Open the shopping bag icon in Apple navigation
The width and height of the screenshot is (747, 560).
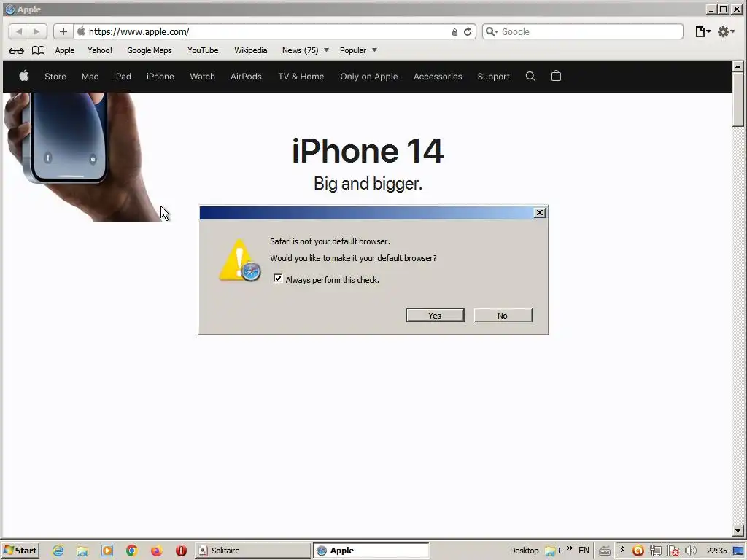pyautogui.click(x=556, y=76)
